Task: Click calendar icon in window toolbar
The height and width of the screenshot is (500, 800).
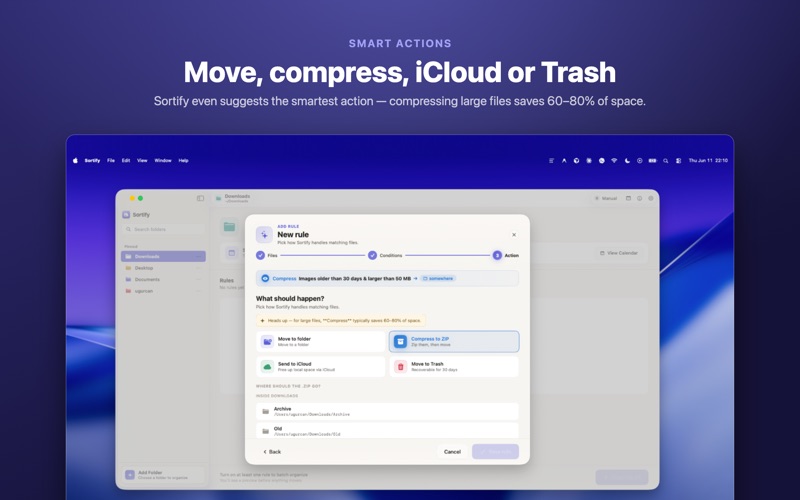Action: pyautogui.click(x=629, y=198)
